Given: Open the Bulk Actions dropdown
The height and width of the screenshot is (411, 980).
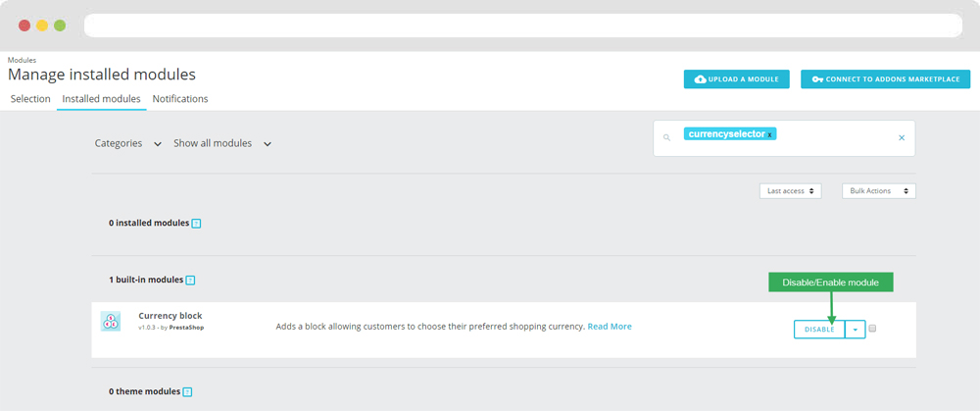Looking at the screenshot, I should pyautogui.click(x=878, y=191).
